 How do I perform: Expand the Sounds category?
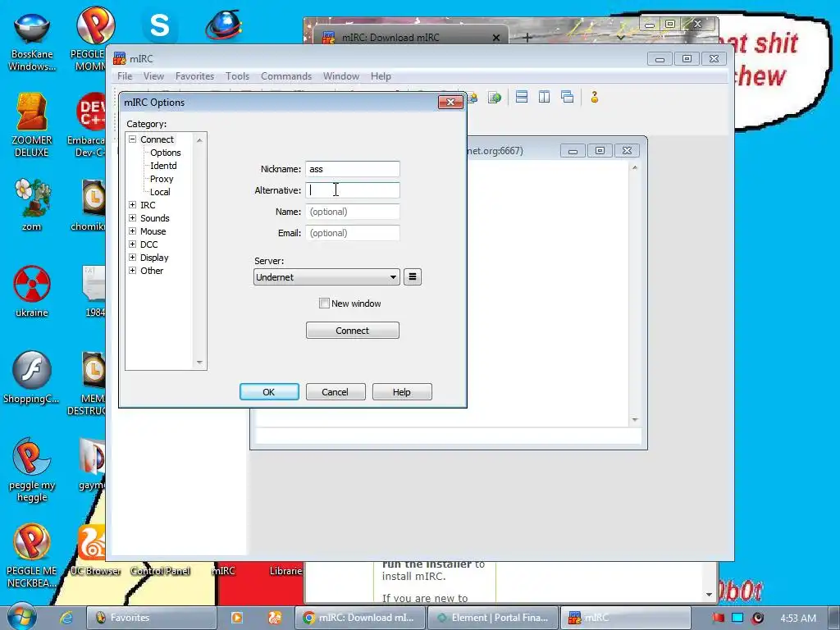click(132, 217)
